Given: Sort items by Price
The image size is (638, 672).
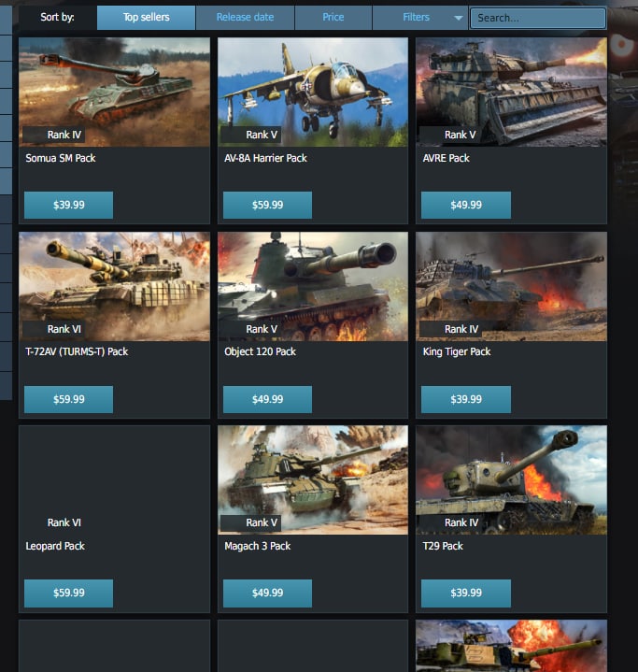Looking at the screenshot, I should pyautogui.click(x=333, y=18).
